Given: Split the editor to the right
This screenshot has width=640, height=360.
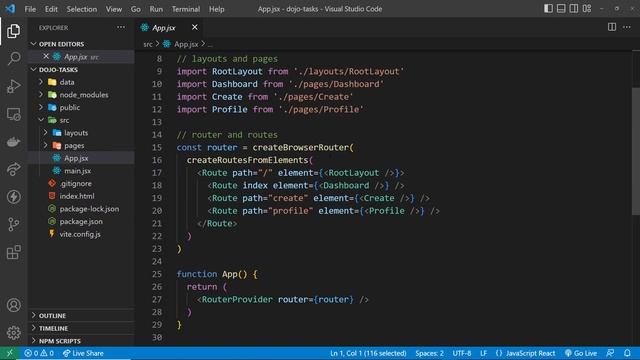Looking at the screenshot, I should (x=611, y=27).
